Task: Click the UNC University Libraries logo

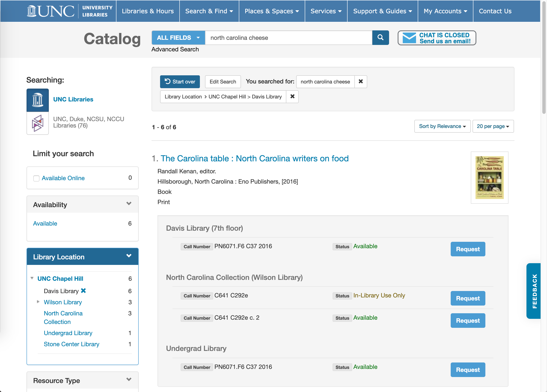Action: pos(70,11)
